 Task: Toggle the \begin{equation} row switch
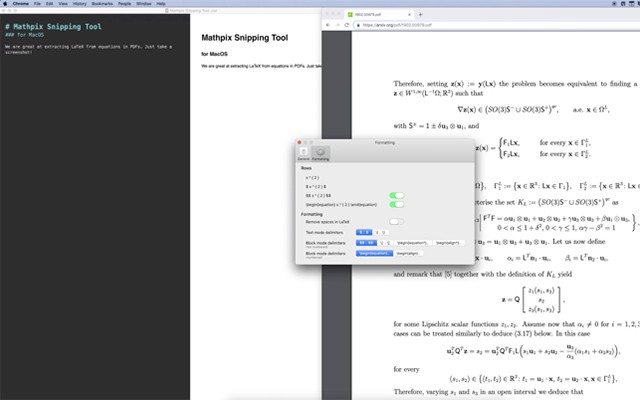(396, 204)
